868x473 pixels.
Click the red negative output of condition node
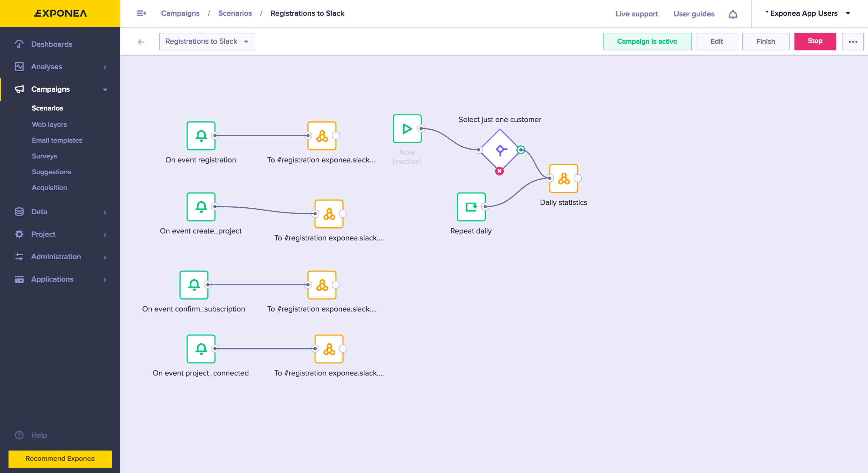499,171
